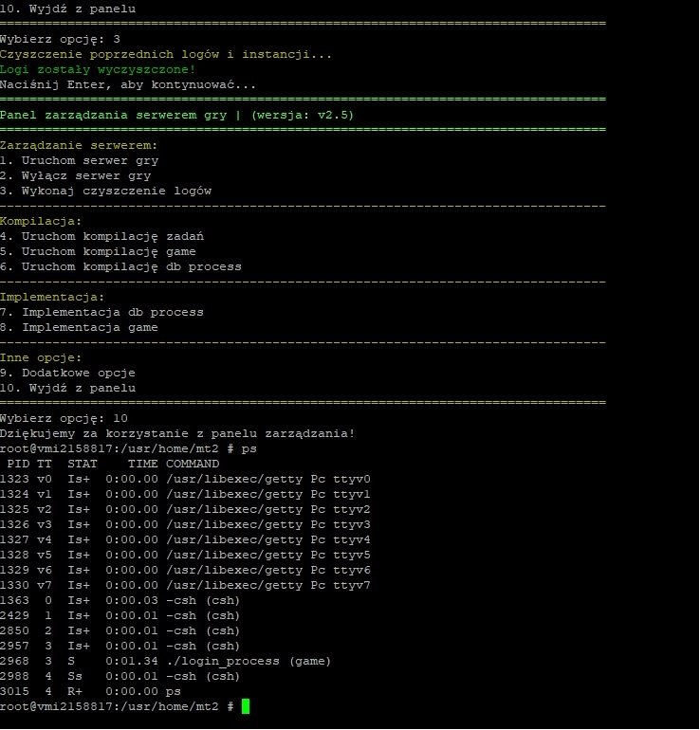700x730 pixels.
Task: Select option 1 Uruchom serwer gry
Action: [x=79, y=160]
